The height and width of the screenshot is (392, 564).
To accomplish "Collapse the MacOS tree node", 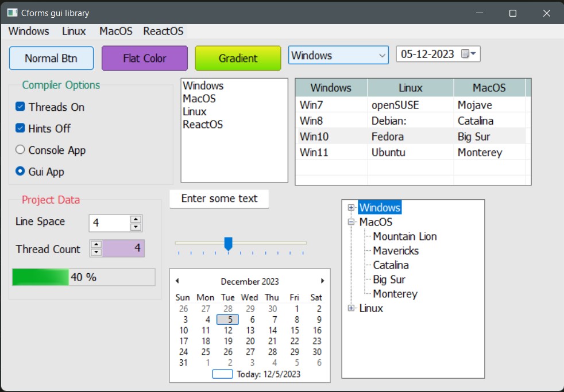I will pos(351,222).
